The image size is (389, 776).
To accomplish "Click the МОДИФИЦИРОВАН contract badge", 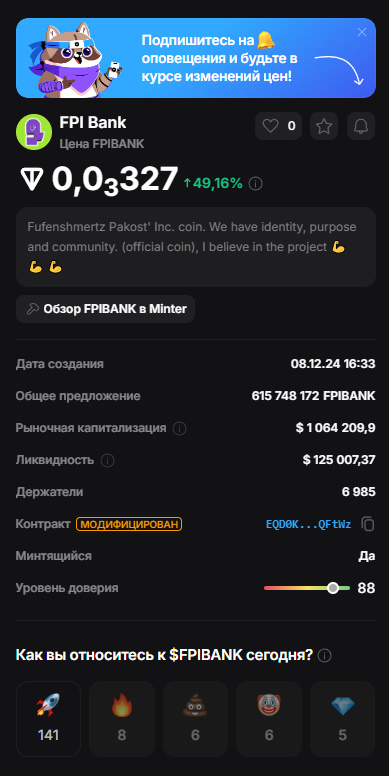I will tap(129, 524).
